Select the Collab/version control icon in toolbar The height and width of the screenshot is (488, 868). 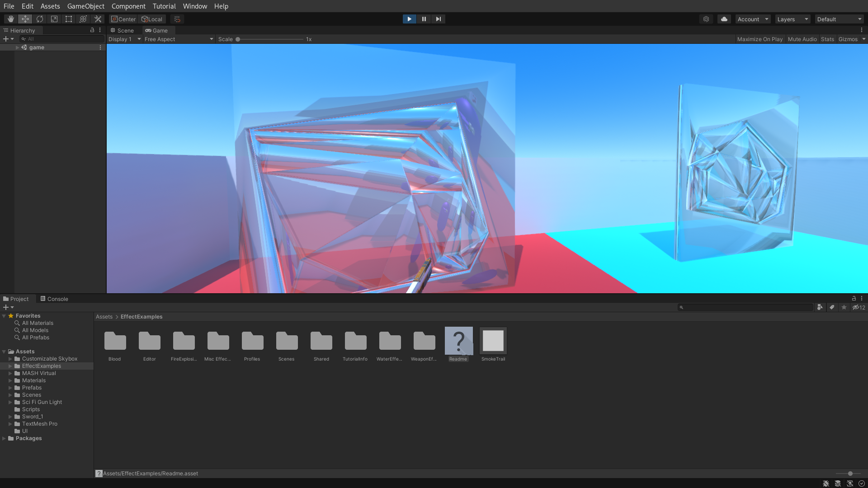point(706,19)
